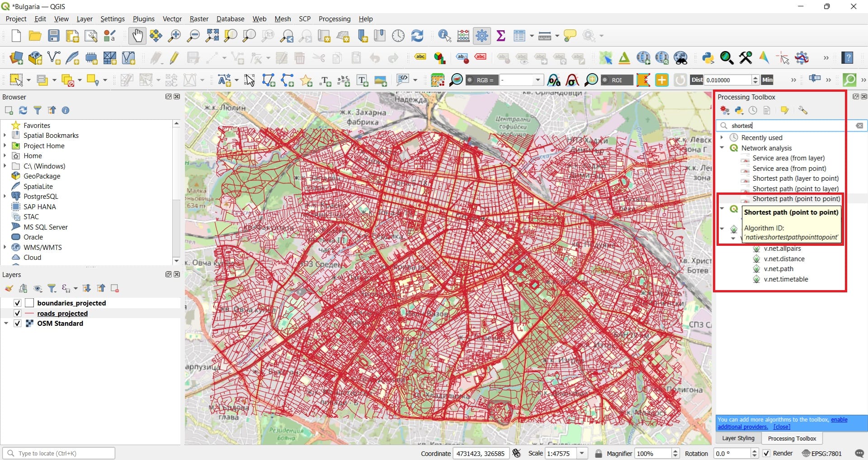868x460 pixels.
Task: Save the project with the floppy disk icon
Action: pos(54,36)
